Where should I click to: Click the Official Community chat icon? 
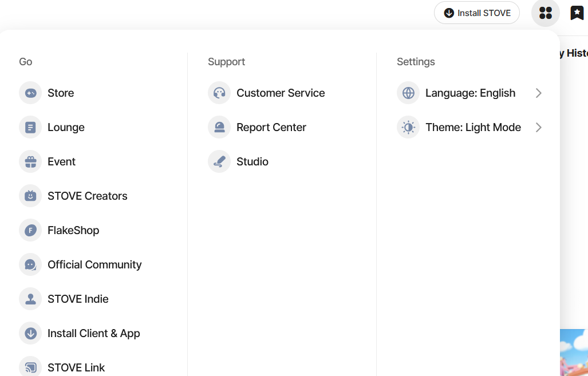tap(30, 264)
